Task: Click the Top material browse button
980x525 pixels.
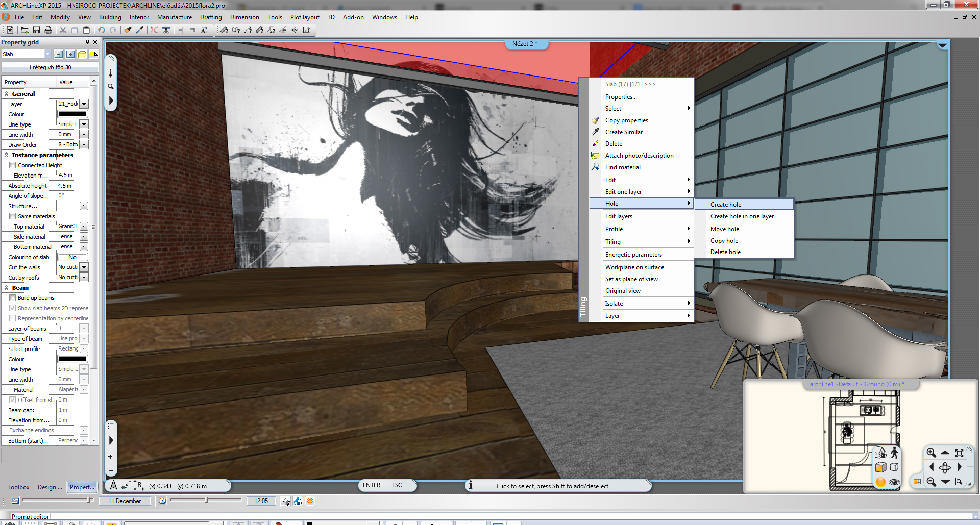Action: click(84, 227)
